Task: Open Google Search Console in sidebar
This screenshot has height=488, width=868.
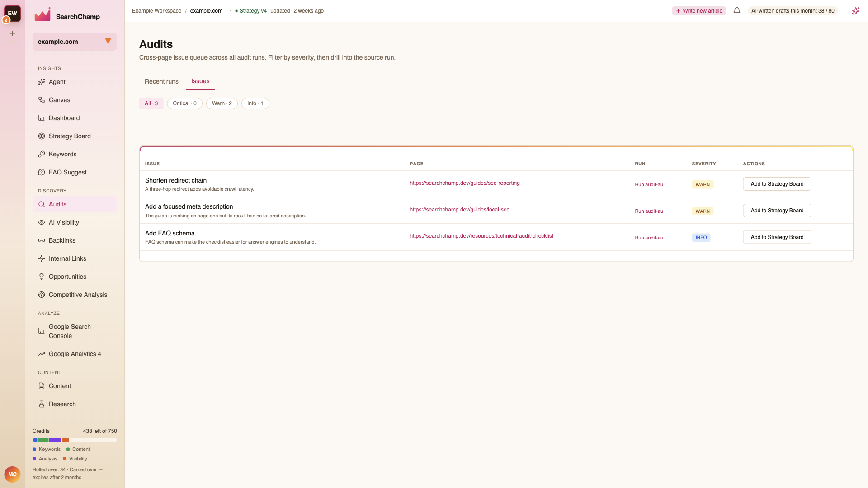Action: coord(75,331)
